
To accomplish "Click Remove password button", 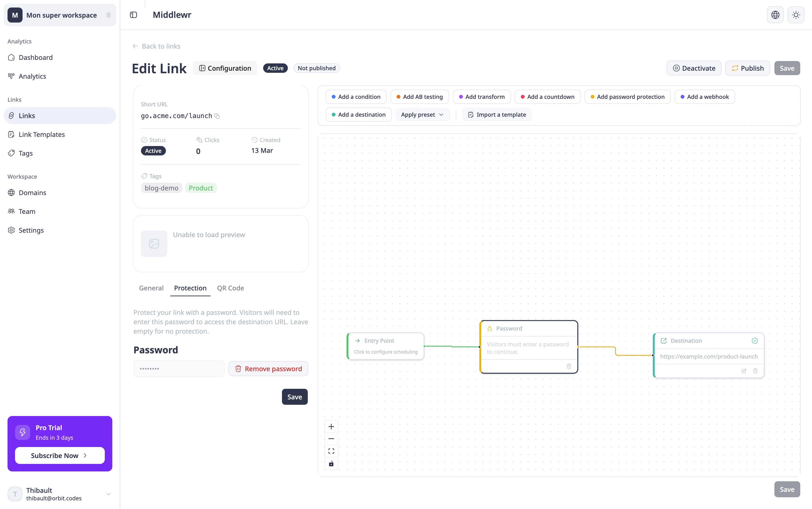I will [268, 369].
